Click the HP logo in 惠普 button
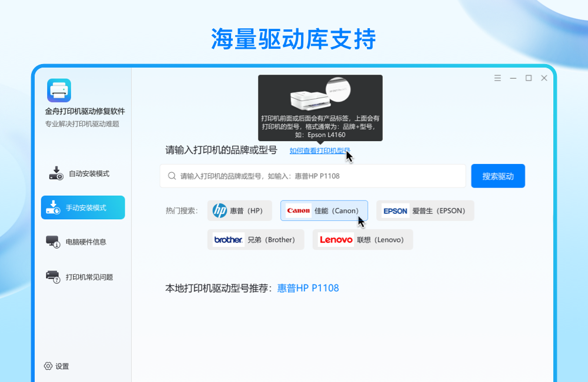 [220, 210]
